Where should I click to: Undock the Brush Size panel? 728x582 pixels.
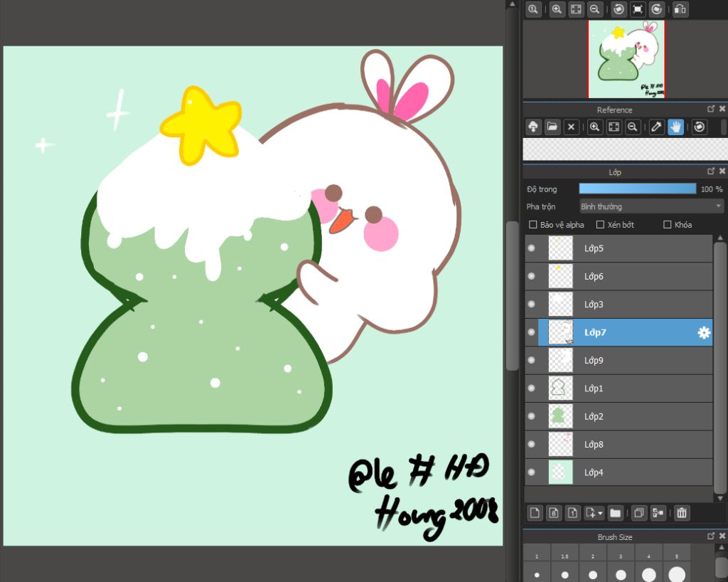point(711,536)
